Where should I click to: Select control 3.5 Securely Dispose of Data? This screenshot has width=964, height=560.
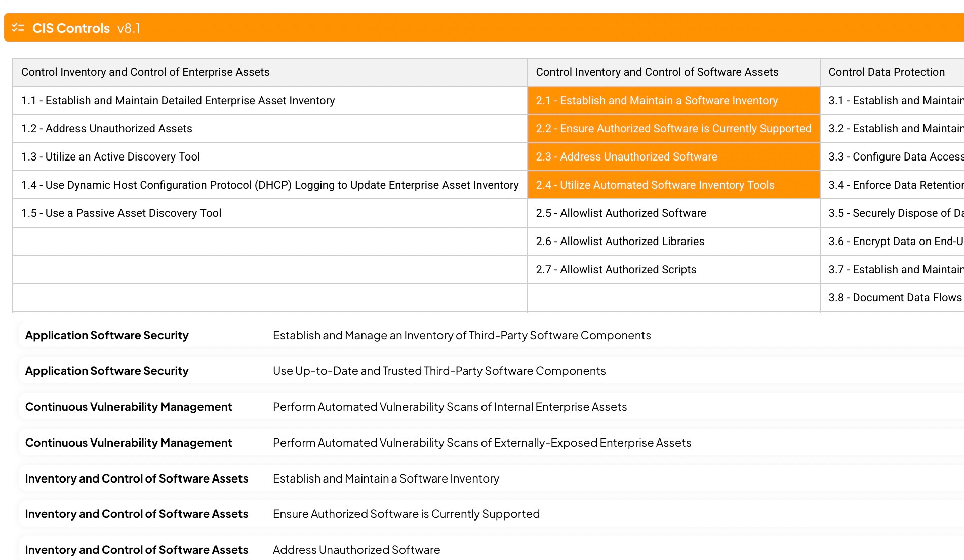pyautogui.click(x=892, y=213)
